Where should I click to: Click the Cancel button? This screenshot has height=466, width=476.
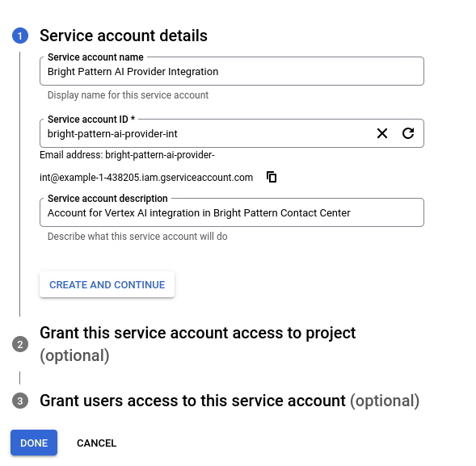[x=96, y=443]
